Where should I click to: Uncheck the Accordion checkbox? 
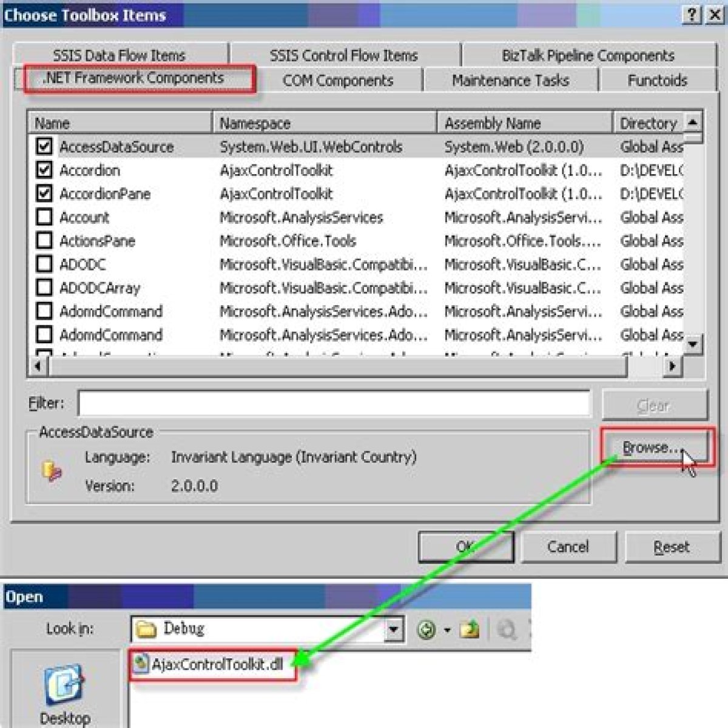[44, 170]
